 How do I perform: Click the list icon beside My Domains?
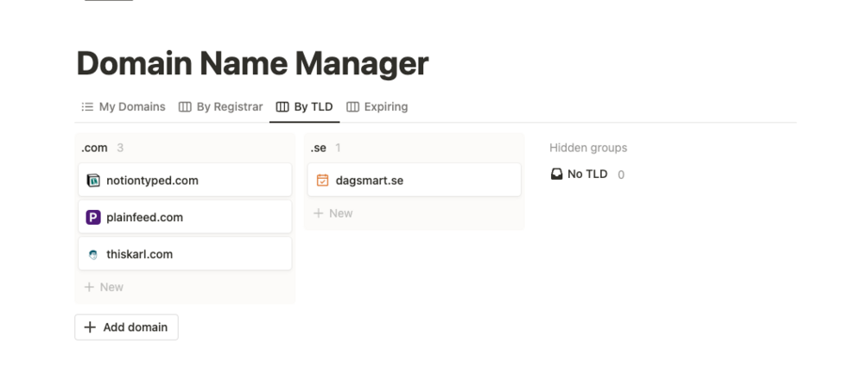pos(87,107)
